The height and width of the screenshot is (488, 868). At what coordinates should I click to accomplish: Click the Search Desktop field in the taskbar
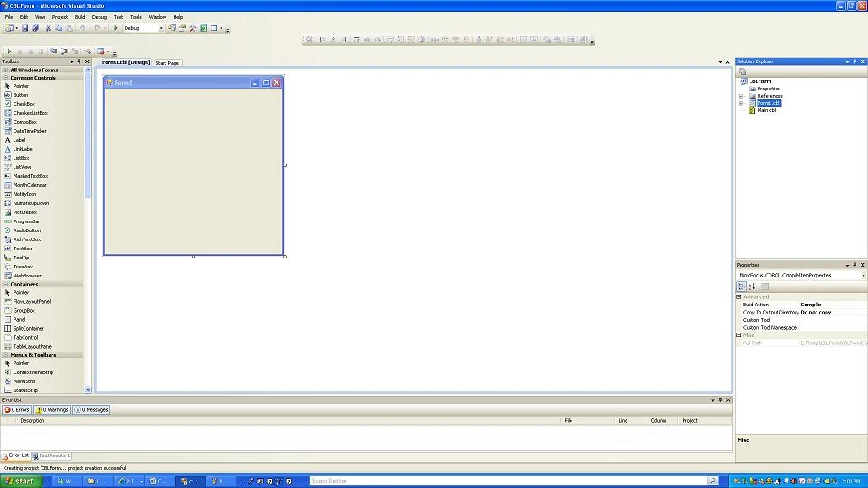pyautogui.click(x=509, y=481)
